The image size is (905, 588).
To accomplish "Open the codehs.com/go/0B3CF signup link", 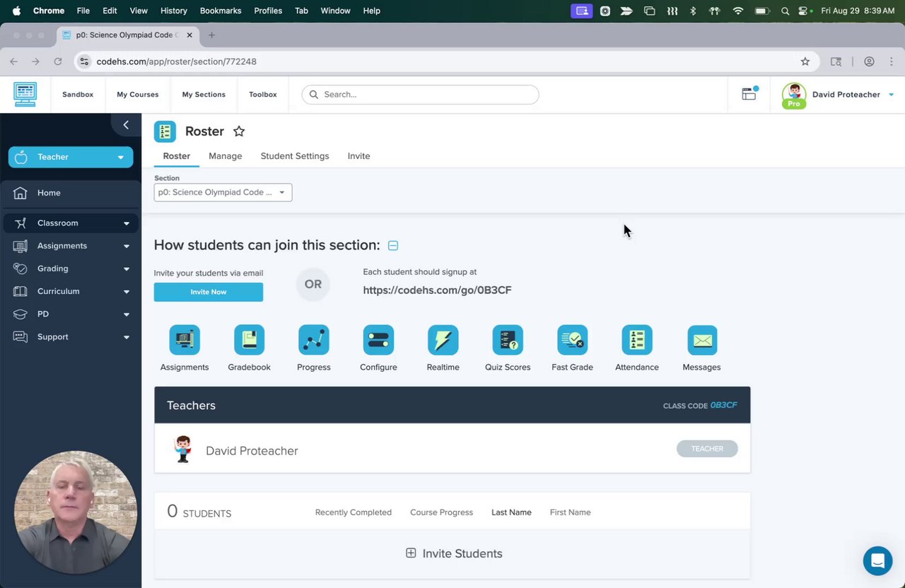I will (437, 290).
